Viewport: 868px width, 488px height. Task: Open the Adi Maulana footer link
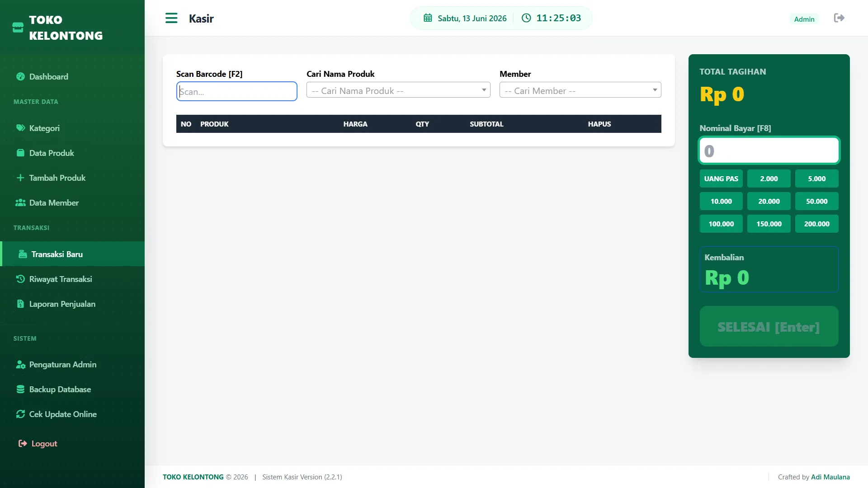[x=830, y=477]
